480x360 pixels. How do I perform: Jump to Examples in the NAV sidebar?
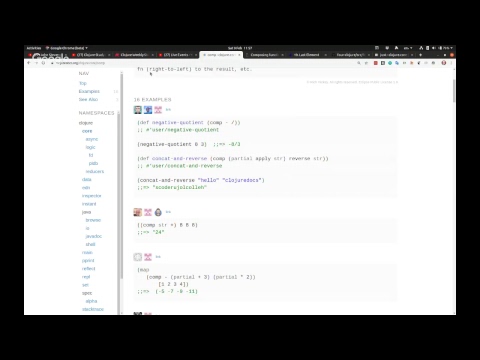tap(89, 91)
